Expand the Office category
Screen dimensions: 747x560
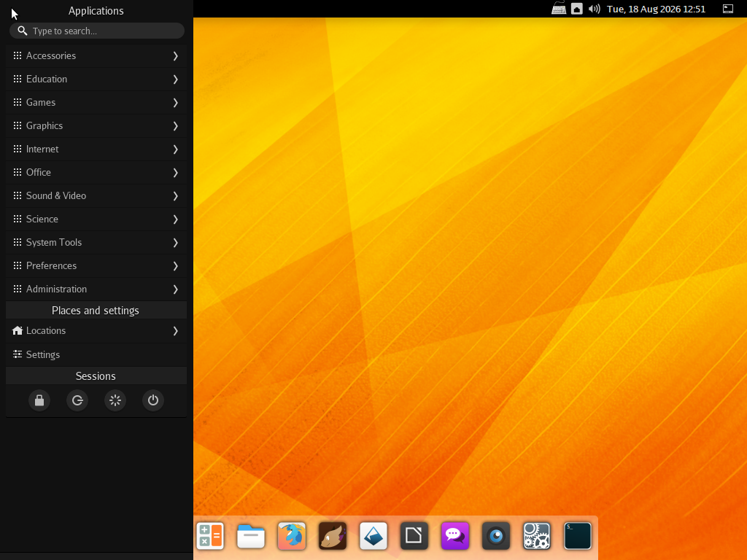point(96,172)
